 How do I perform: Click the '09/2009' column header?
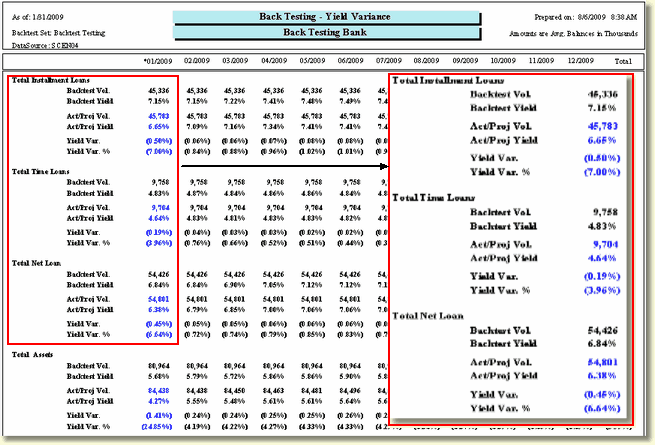[x=465, y=61]
